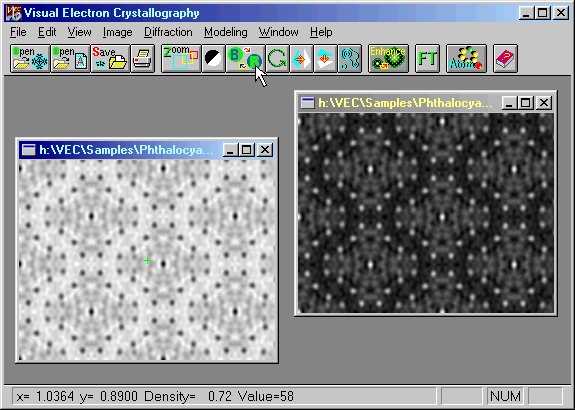
Task: Click the contour map icon
Action: tap(350, 59)
